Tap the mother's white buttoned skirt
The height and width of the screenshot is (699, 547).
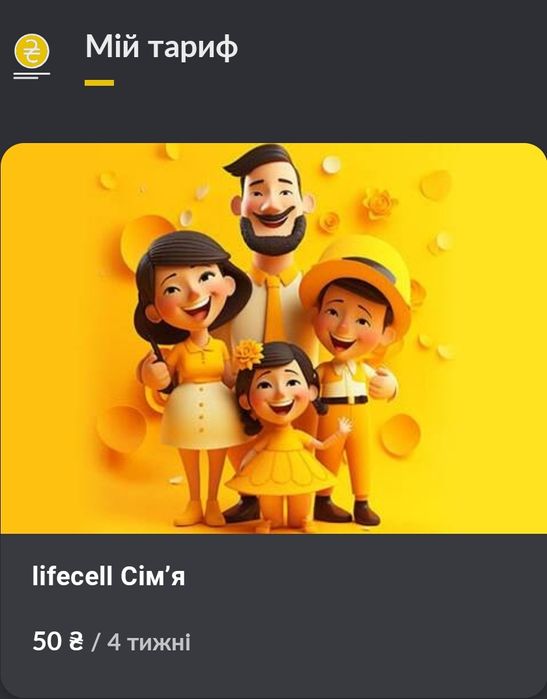click(x=199, y=415)
